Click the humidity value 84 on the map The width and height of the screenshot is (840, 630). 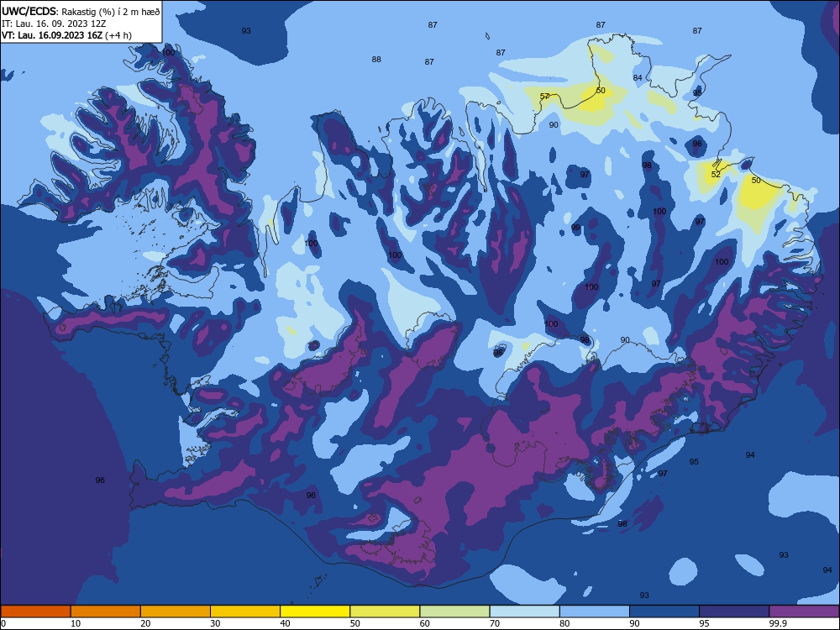pos(638,77)
